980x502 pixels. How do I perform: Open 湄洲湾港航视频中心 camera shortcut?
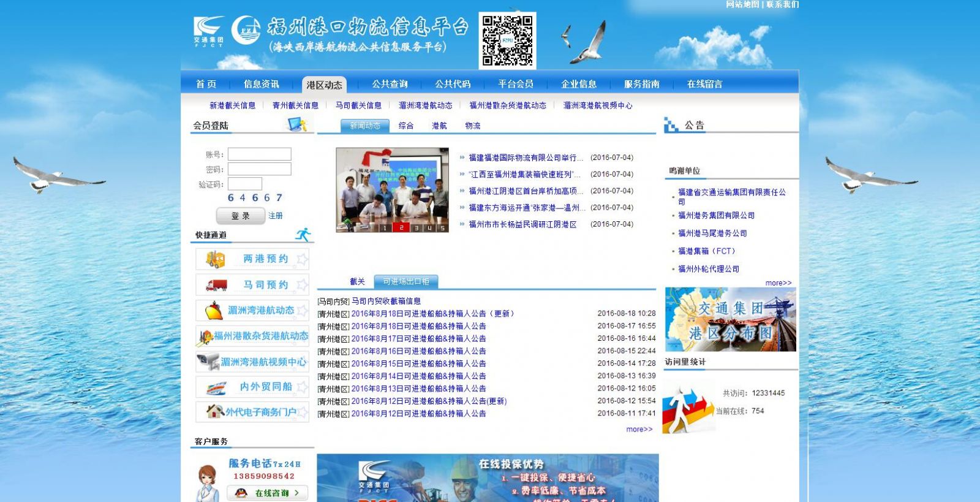pyautogui.click(x=252, y=362)
